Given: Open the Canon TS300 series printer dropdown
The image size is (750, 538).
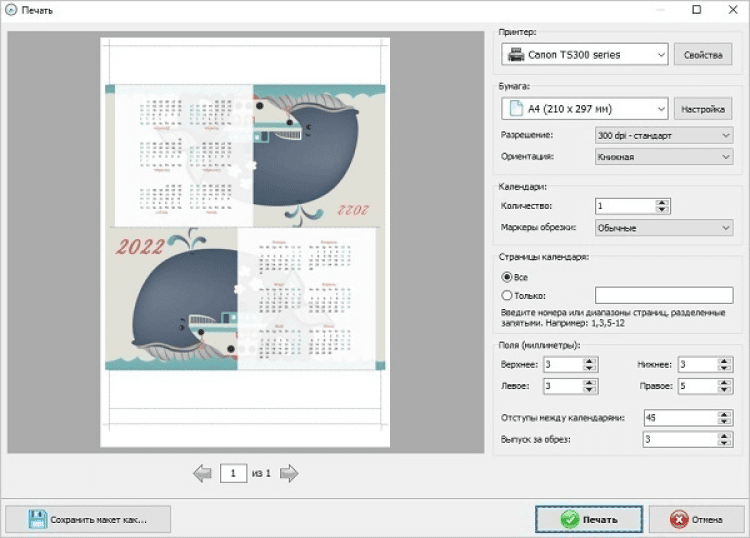Looking at the screenshot, I should (x=585, y=55).
